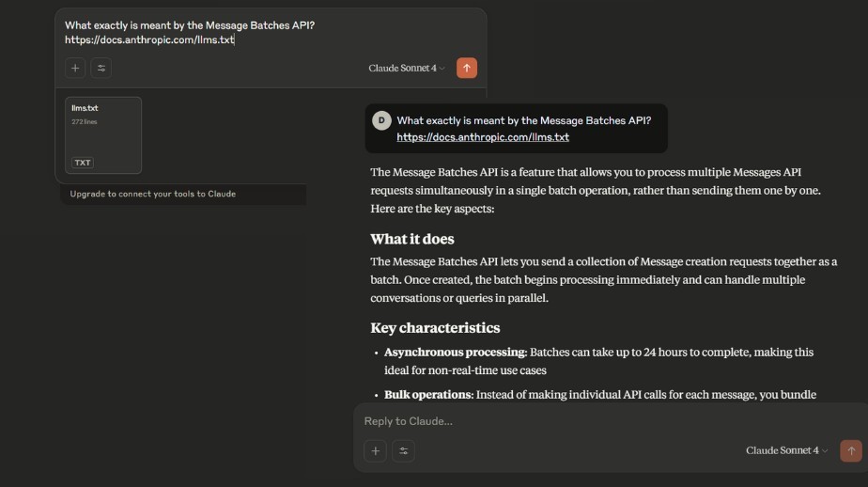
Task: Click the user's question text in the chat bubble
Action: pos(523,120)
